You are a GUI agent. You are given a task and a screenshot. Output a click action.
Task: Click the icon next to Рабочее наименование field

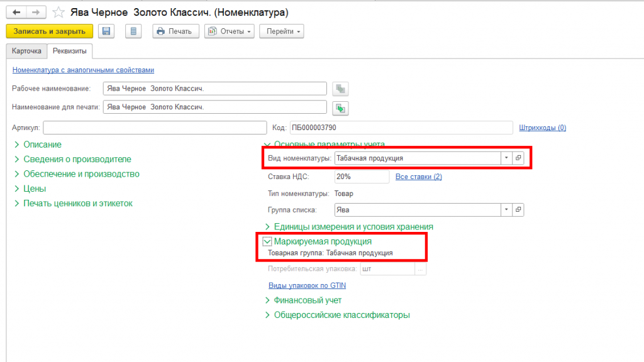tap(340, 89)
